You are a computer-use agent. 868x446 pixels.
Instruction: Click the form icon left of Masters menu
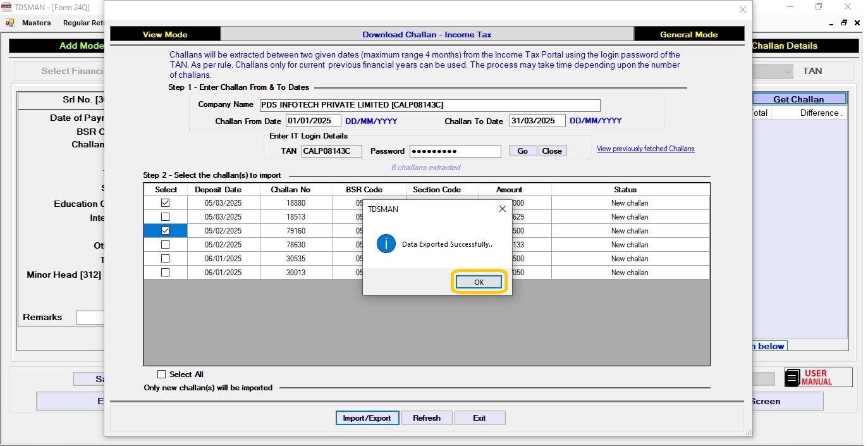[x=10, y=23]
